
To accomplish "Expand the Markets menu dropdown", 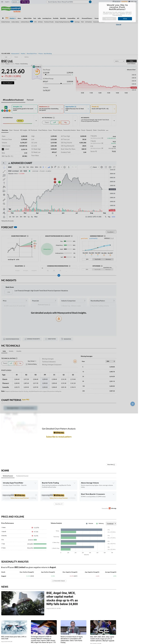I will pos(13,18).
